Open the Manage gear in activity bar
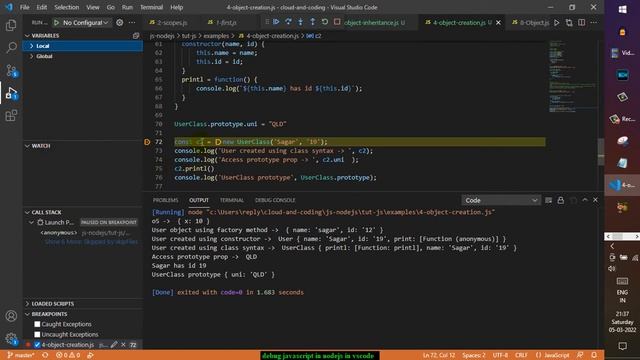 click(11, 338)
